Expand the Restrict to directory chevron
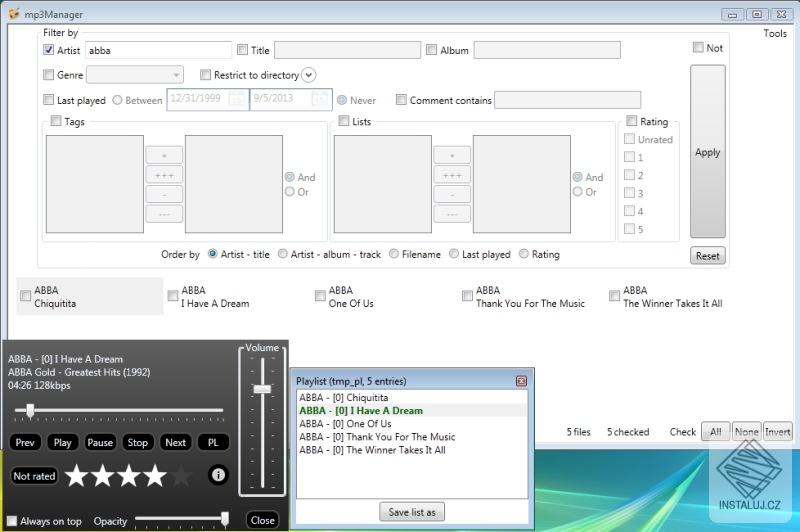The height and width of the screenshot is (532, 800). [308, 75]
